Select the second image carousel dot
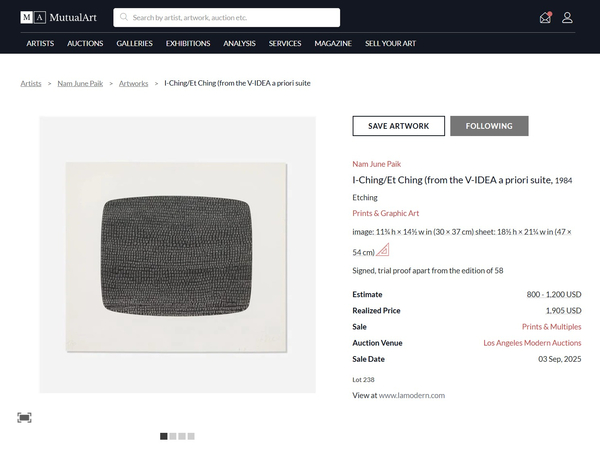The height and width of the screenshot is (451, 600). 173,436
